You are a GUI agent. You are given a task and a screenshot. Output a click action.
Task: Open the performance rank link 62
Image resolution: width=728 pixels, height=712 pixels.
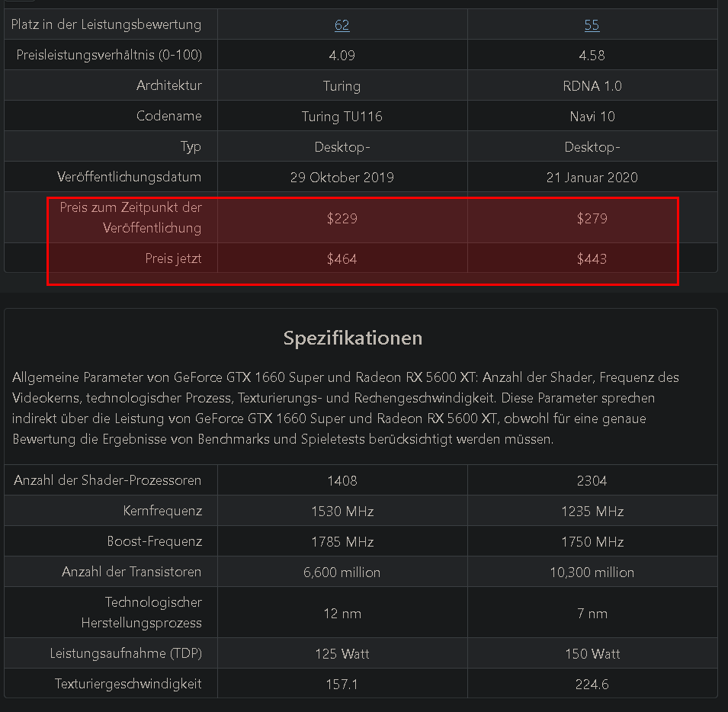(x=342, y=24)
